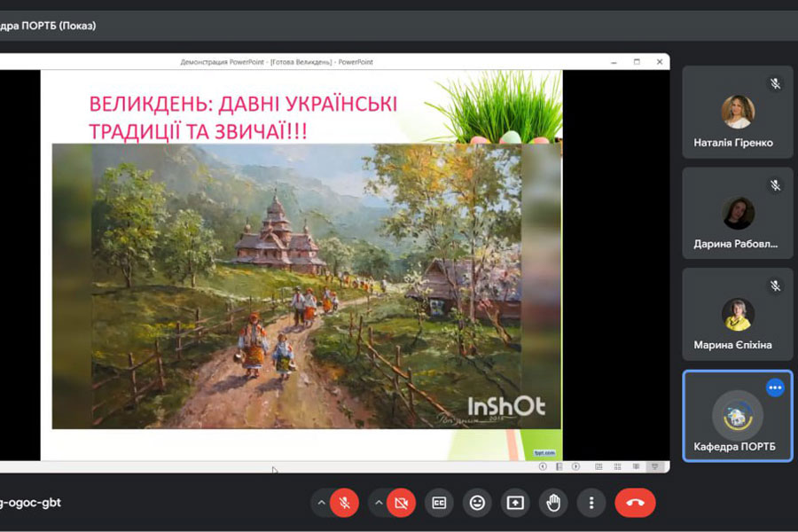Click the PowerPoint window title 'Готова Великдень'
The image size is (798, 532).
click(301, 62)
